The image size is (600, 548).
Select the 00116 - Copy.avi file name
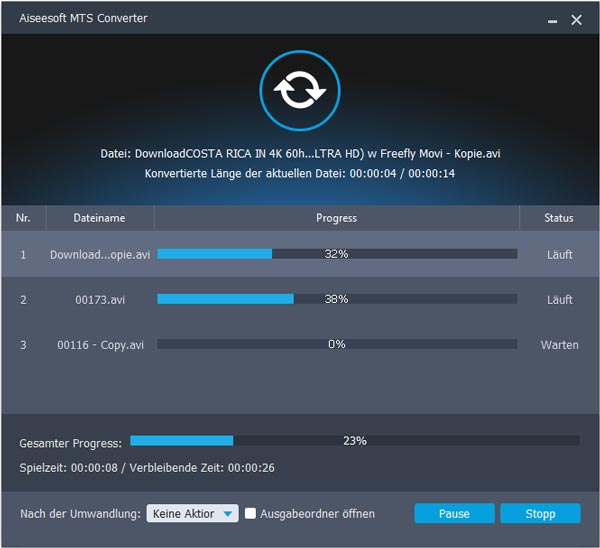(100, 345)
